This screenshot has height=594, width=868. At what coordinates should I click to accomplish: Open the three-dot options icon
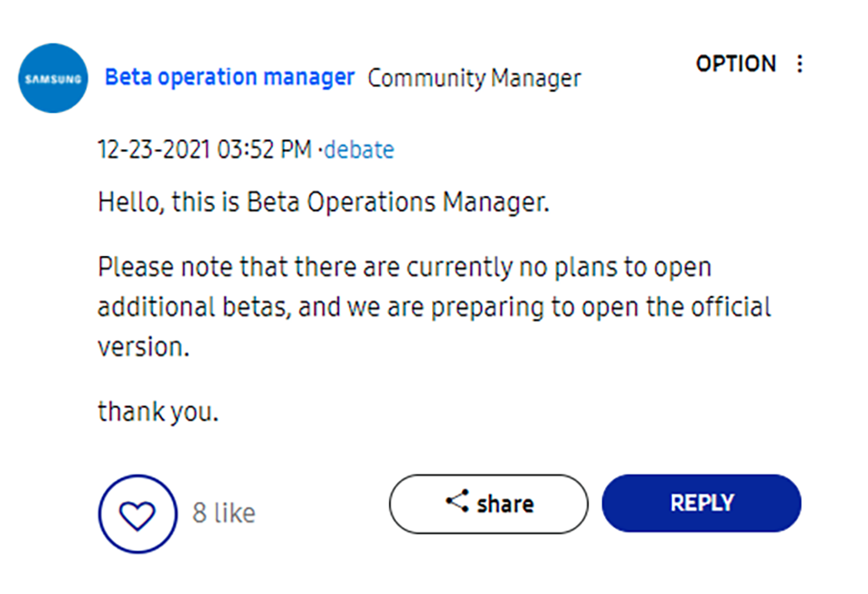point(799,64)
